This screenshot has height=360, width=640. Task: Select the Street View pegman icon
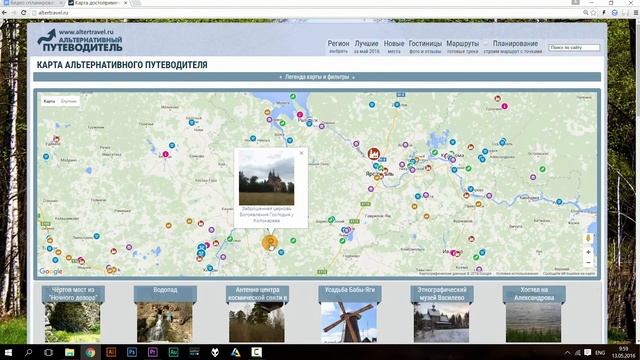tap(588, 238)
